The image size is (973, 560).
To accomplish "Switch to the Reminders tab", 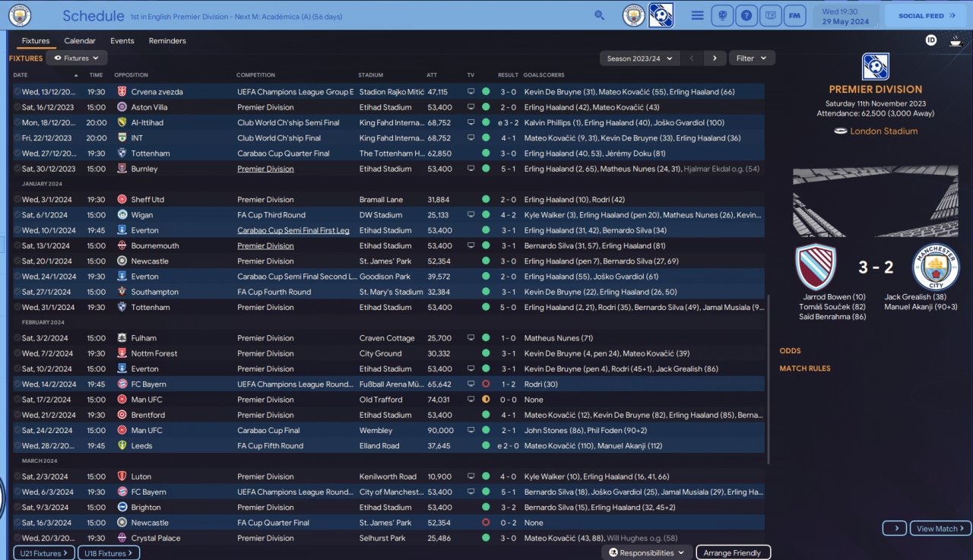I will point(167,41).
